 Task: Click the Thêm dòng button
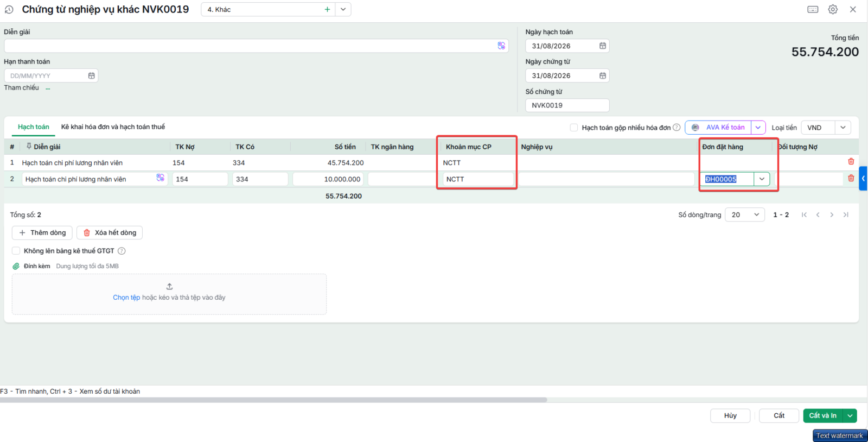[x=42, y=233]
